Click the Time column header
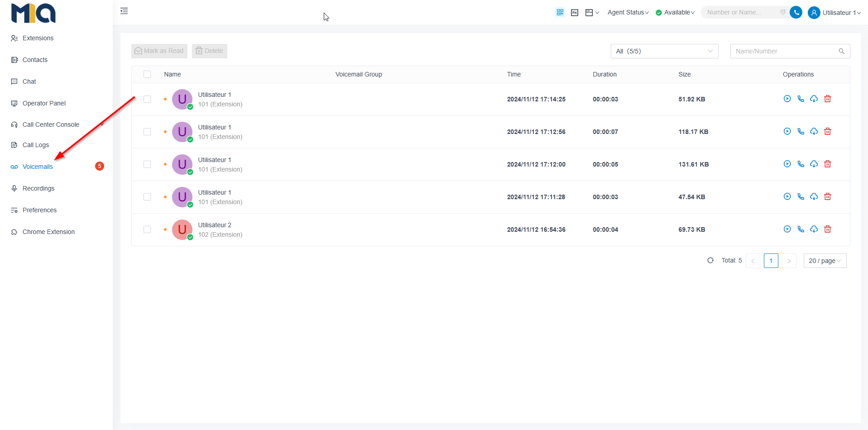This screenshot has height=430, width=868. click(x=514, y=74)
